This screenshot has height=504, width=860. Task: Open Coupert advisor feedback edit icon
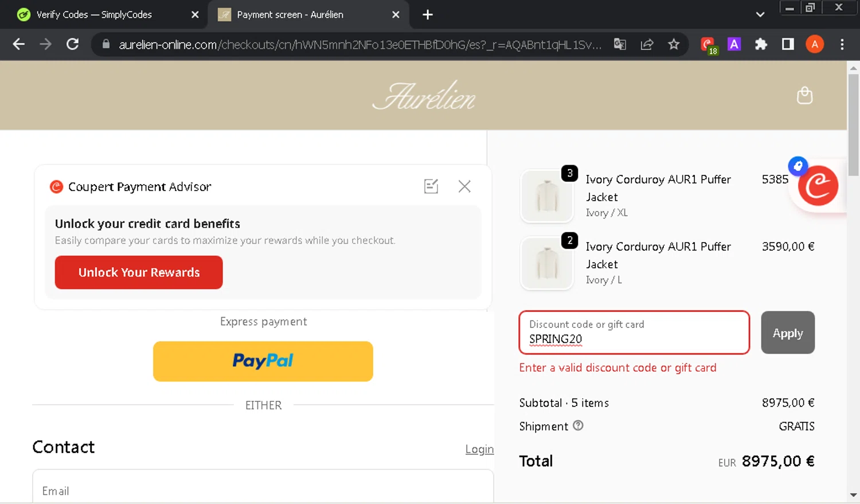coord(431,186)
